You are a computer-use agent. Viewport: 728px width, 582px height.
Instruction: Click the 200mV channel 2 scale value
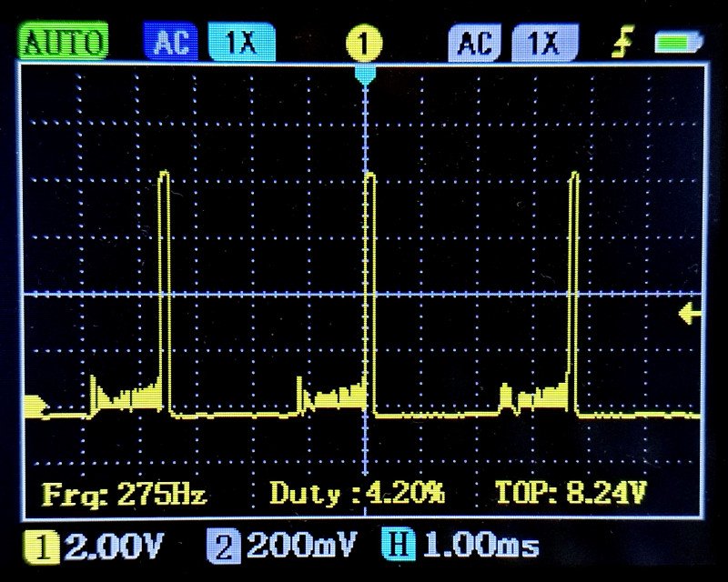305,547
